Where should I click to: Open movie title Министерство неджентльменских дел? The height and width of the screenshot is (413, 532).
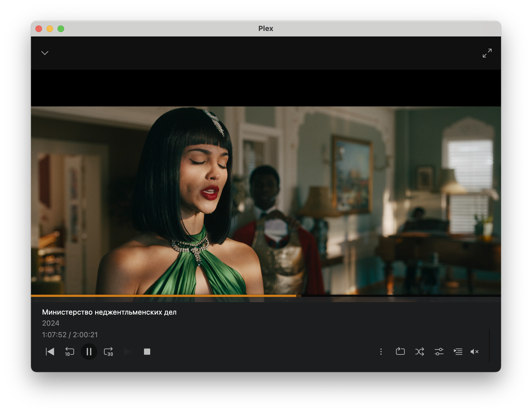[109, 312]
